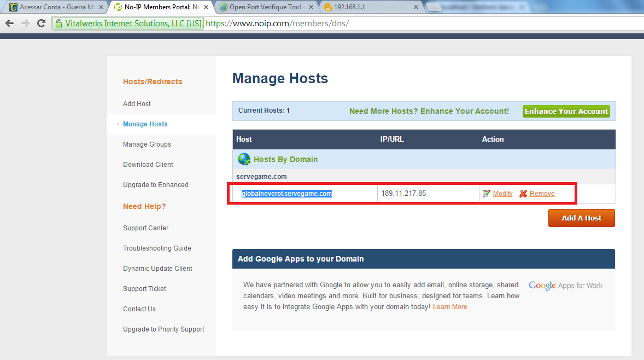The image size is (644, 360).
Task: Click the browser Forward arrow
Action: 26,24
